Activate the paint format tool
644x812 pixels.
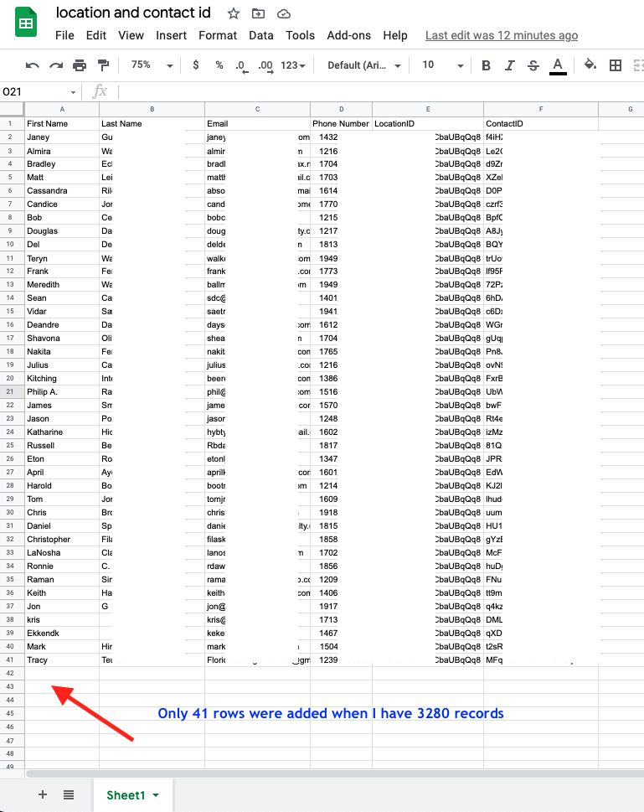point(104,65)
